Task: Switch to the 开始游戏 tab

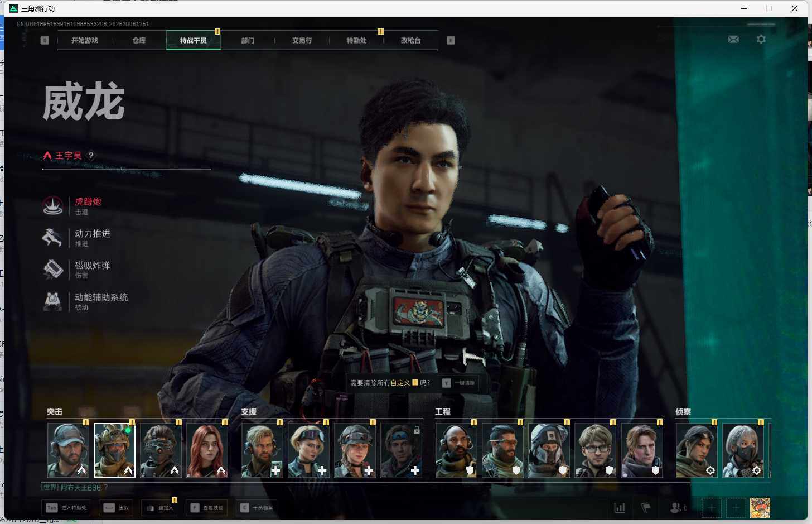Action: [85, 40]
